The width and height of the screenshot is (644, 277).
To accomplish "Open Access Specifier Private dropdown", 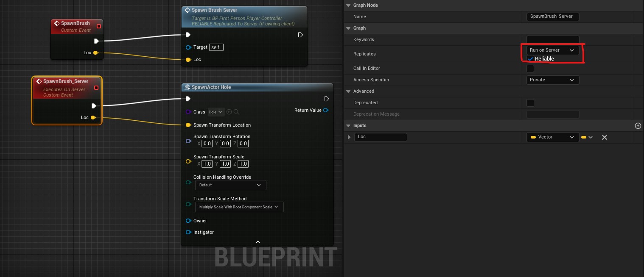I will tap(552, 80).
